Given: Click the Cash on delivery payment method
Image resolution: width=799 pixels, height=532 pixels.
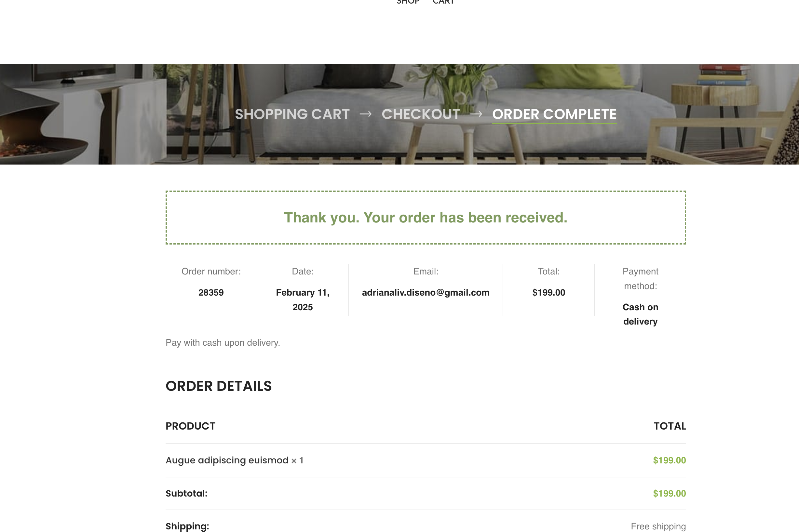Looking at the screenshot, I should (640, 314).
